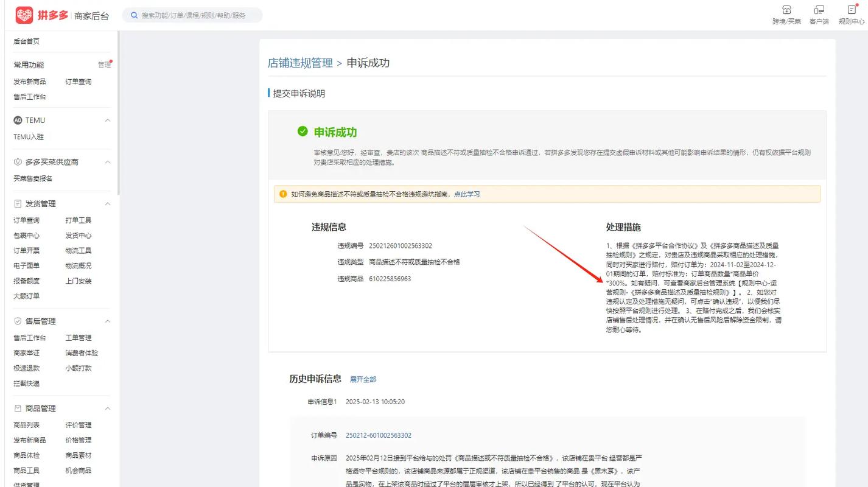
Task: Open TEMU入驻 in the sidebar
Action: click(29, 137)
